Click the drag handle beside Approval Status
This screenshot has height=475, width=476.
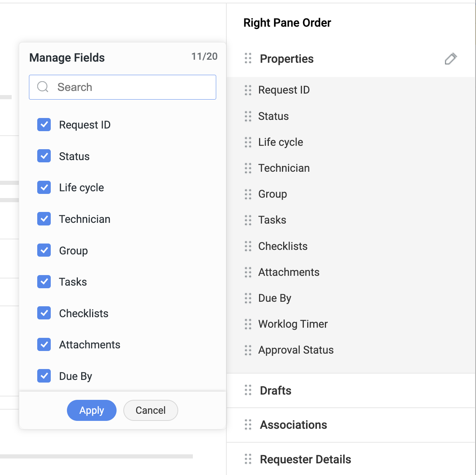click(x=248, y=350)
